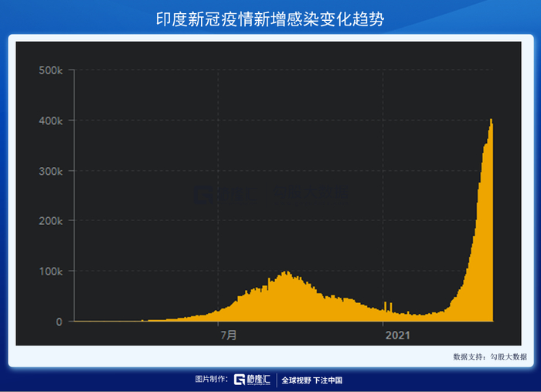Click the 数据支持：勾股大数据 credit text
The height and width of the screenshot is (392, 541).
click(490, 356)
